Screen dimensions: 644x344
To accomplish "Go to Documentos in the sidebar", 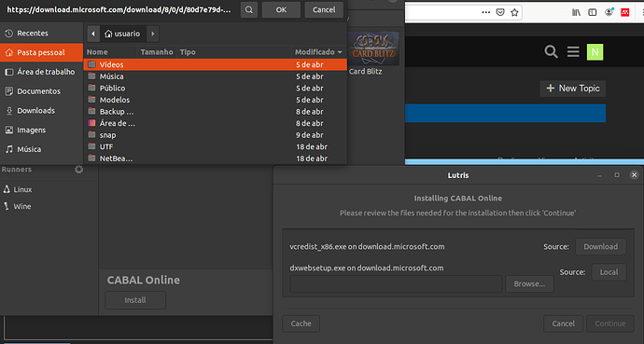I will click(x=41, y=91).
